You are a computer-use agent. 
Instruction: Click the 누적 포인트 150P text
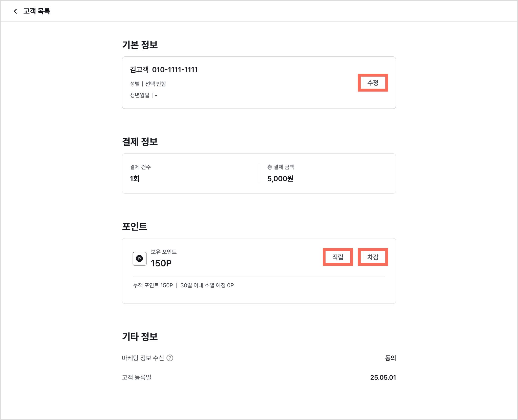pos(153,285)
